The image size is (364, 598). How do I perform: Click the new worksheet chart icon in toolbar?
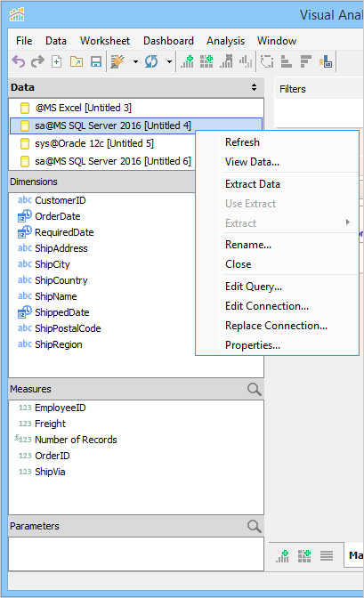187,61
